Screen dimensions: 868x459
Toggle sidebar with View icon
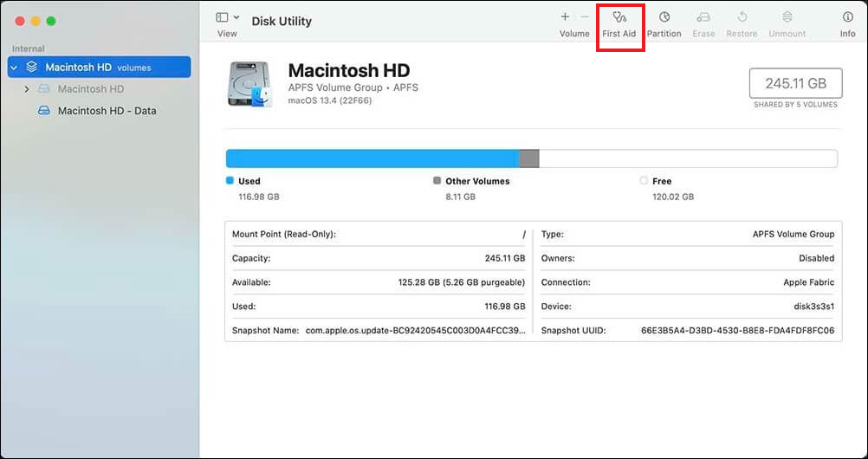tap(222, 17)
